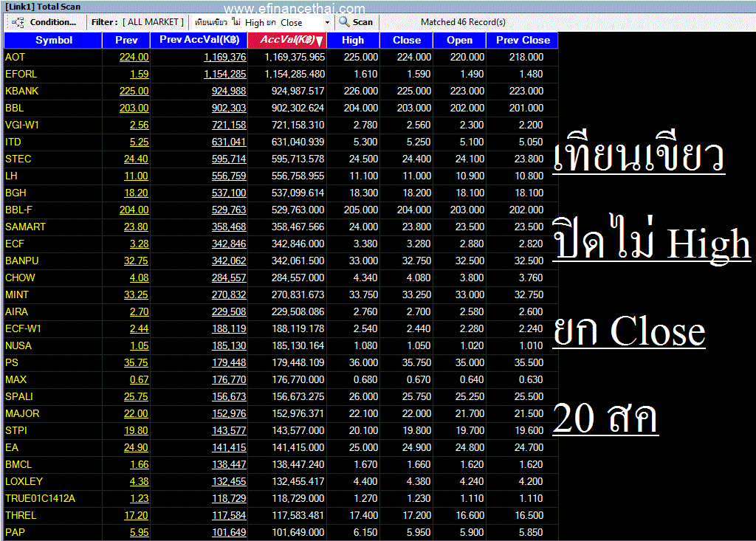The width and height of the screenshot is (756, 541).
Task: Select the TRUE01C1412A symbol
Action: point(40,498)
